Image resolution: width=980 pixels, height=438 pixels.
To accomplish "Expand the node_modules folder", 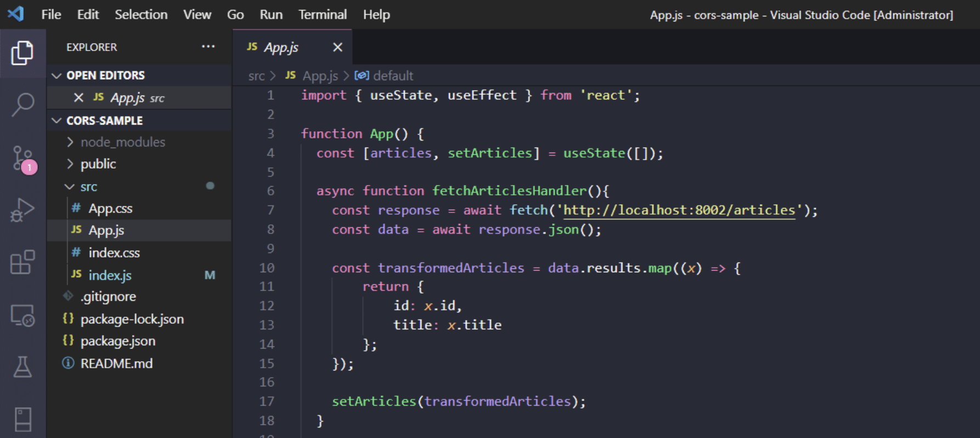I will click(x=70, y=142).
